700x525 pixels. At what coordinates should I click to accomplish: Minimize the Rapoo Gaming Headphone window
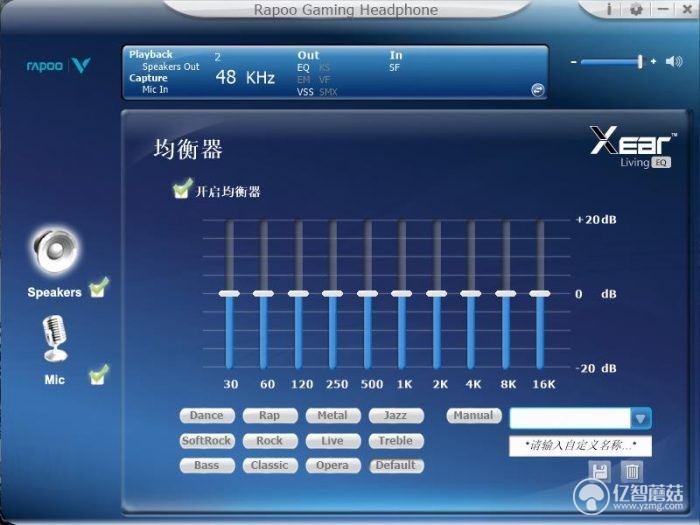pos(663,9)
